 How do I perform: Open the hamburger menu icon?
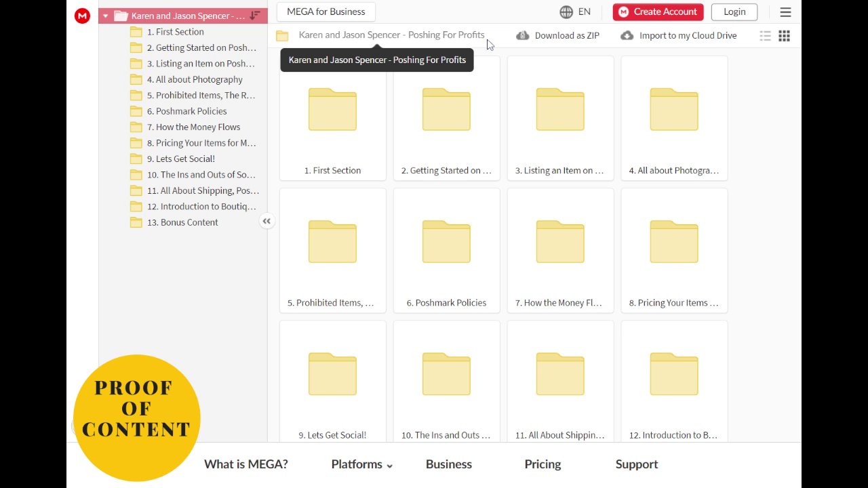785,12
